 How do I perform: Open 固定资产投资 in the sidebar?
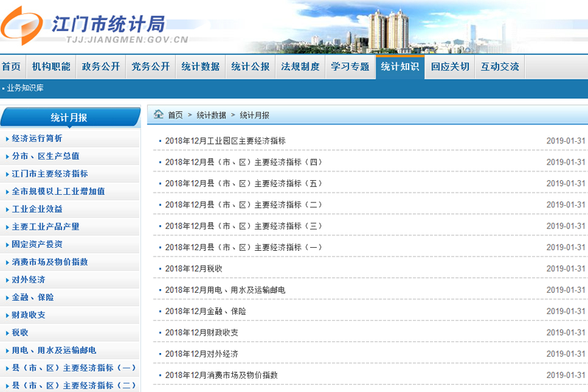click(x=37, y=244)
